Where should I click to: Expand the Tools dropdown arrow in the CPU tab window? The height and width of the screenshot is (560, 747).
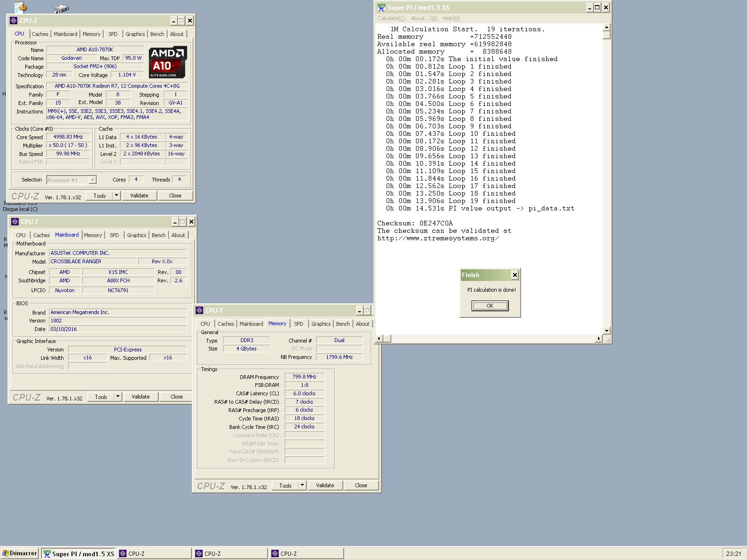(117, 196)
